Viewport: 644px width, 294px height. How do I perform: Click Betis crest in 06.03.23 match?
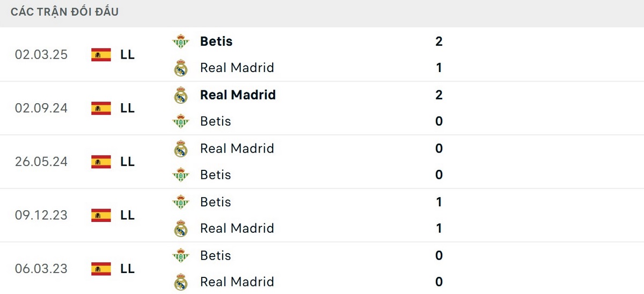(181, 255)
